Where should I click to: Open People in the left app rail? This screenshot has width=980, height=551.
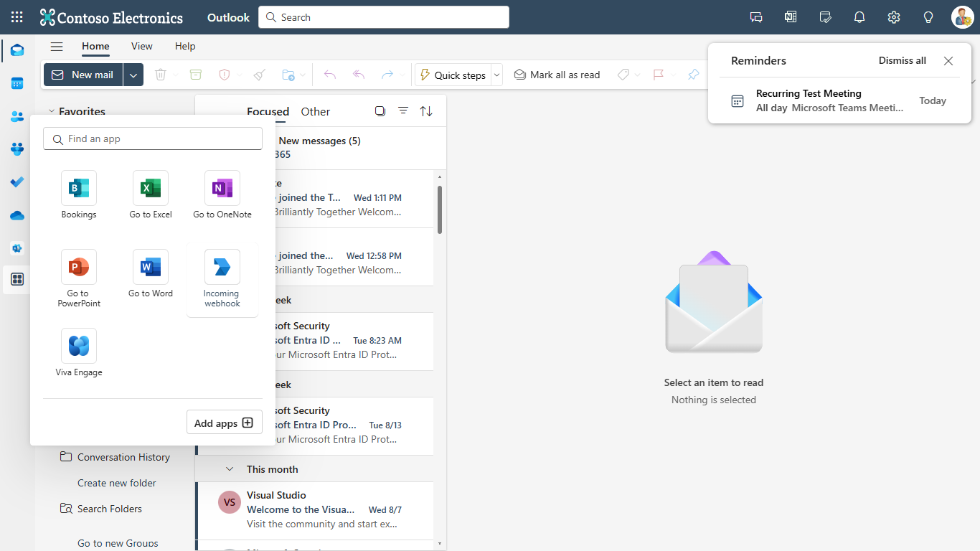pos(17,116)
